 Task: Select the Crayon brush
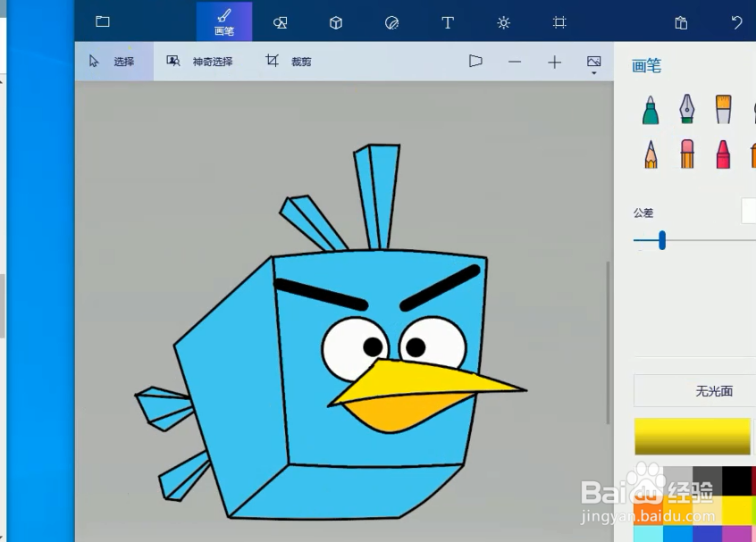724,154
